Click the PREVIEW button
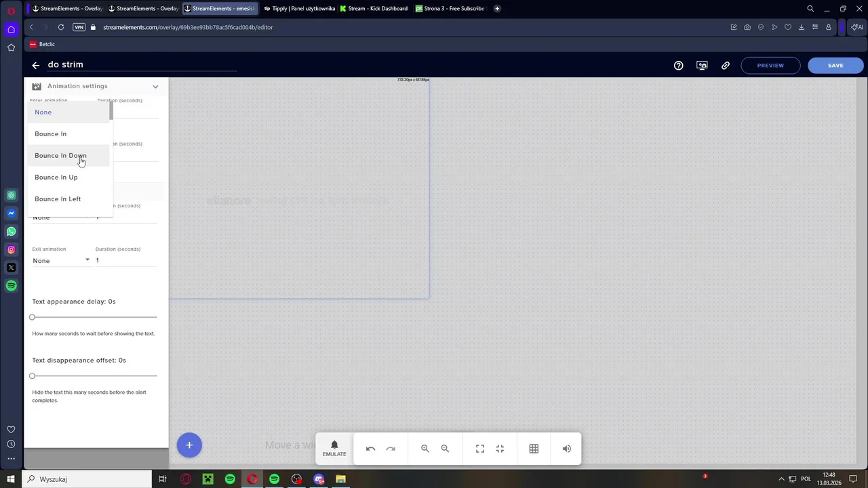This screenshot has width=868, height=488. click(x=770, y=65)
